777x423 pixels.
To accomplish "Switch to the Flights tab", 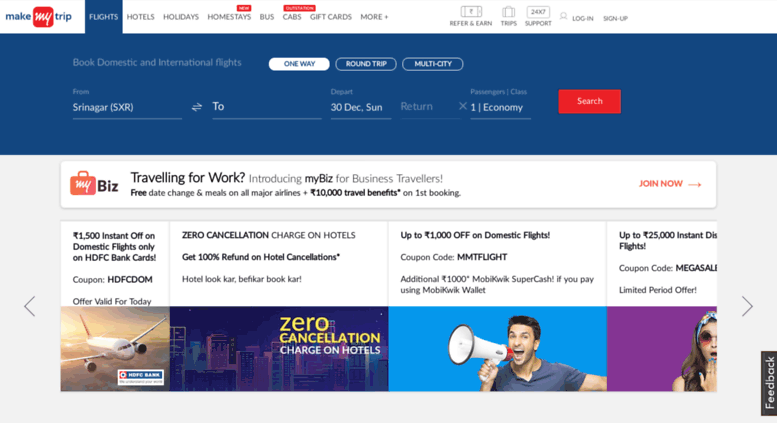I will coord(104,17).
